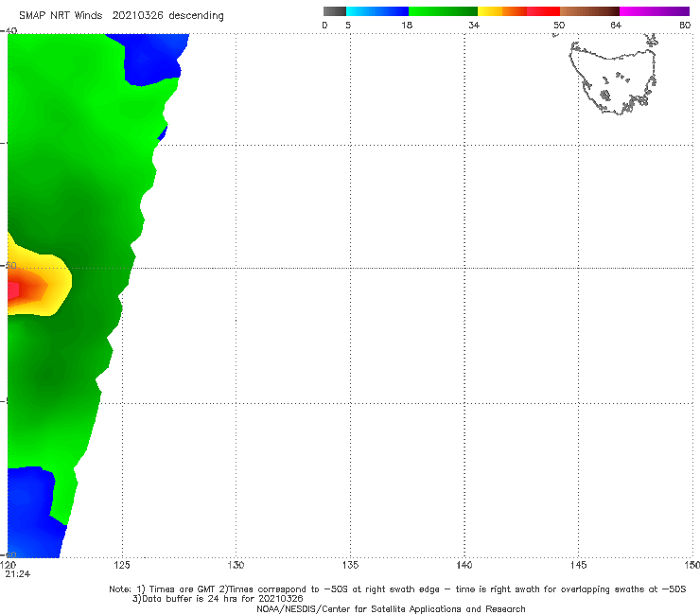This screenshot has height=615, width=700.
Task: Click the colorbar label 64
Action: tap(616, 26)
